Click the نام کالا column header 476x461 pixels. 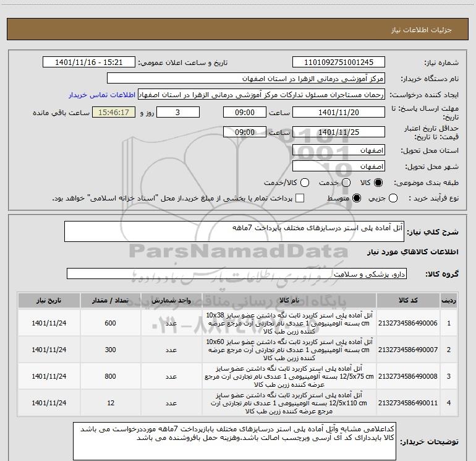[289, 300]
